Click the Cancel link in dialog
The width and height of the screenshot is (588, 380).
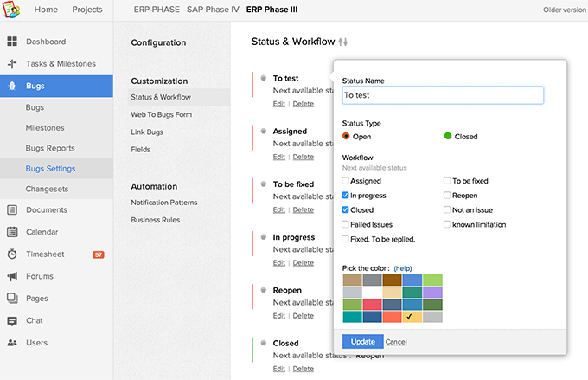pyautogui.click(x=396, y=342)
